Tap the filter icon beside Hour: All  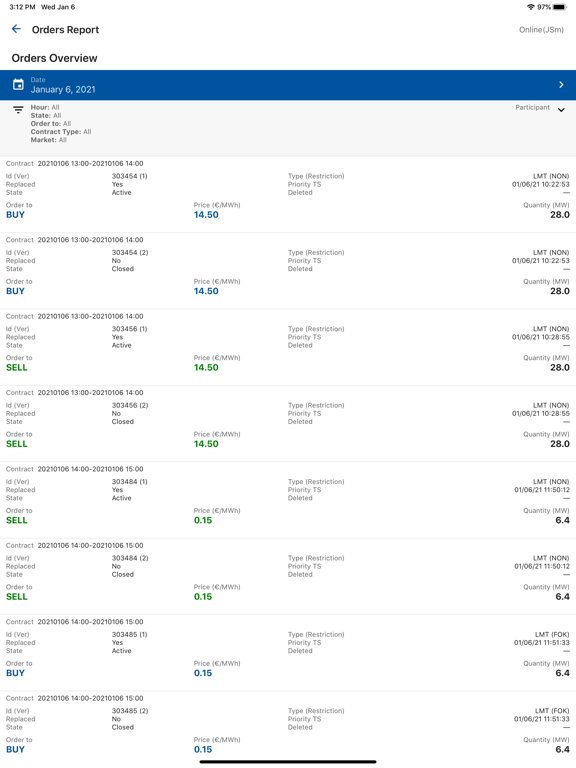tap(18, 110)
